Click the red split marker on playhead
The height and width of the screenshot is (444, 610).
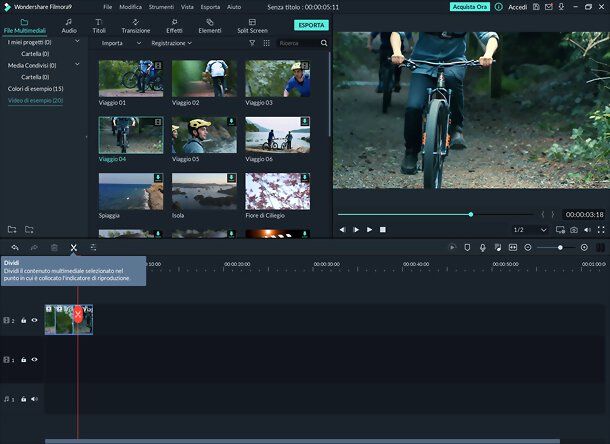click(78, 314)
